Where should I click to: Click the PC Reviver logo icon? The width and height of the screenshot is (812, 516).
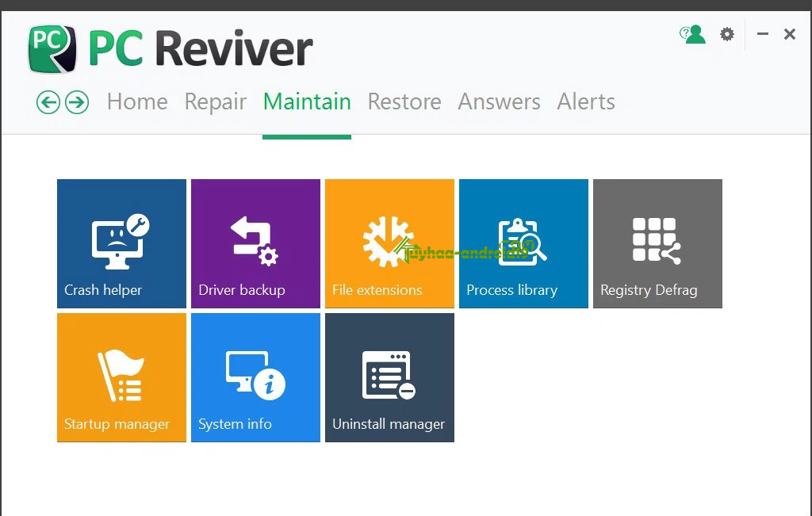pyautogui.click(x=52, y=48)
